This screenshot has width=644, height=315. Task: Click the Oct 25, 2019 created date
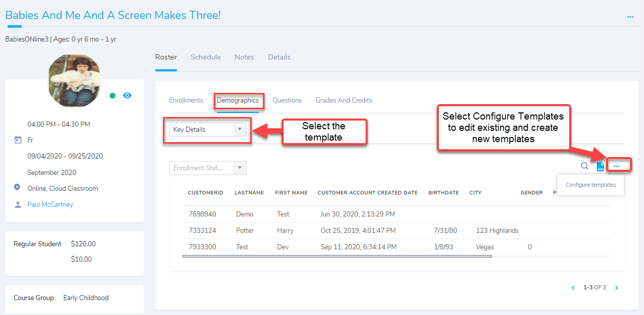click(x=358, y=230)
